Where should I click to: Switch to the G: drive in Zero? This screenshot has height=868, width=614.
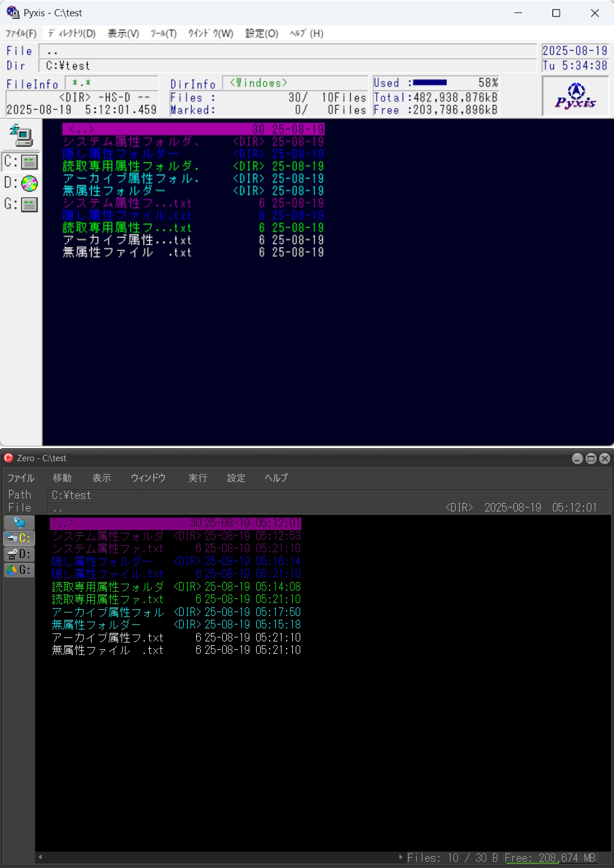[19, 570]
